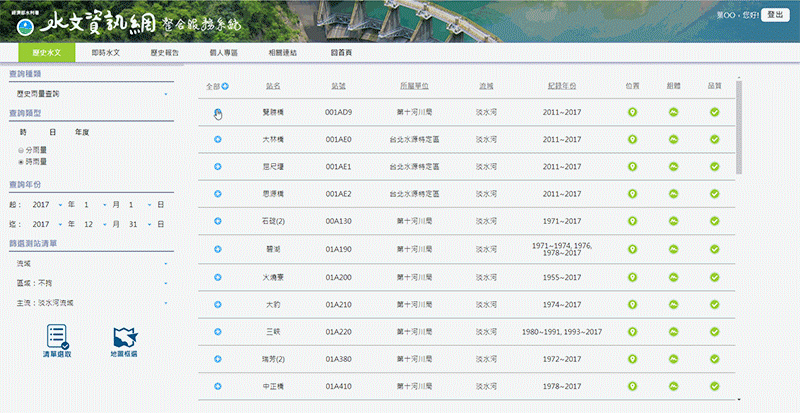Select the 分雨量 radio option

[21, 149]
